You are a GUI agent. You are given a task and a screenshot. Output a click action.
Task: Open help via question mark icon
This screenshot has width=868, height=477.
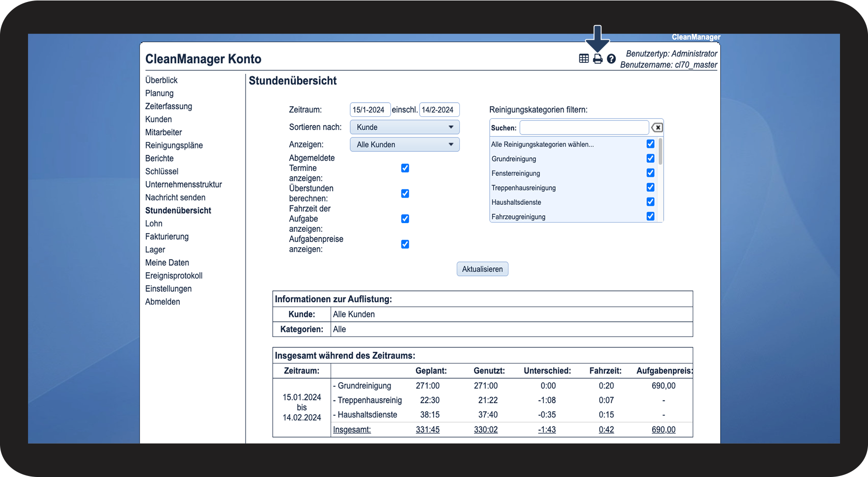pyautogui.click(x=611, y=59)
